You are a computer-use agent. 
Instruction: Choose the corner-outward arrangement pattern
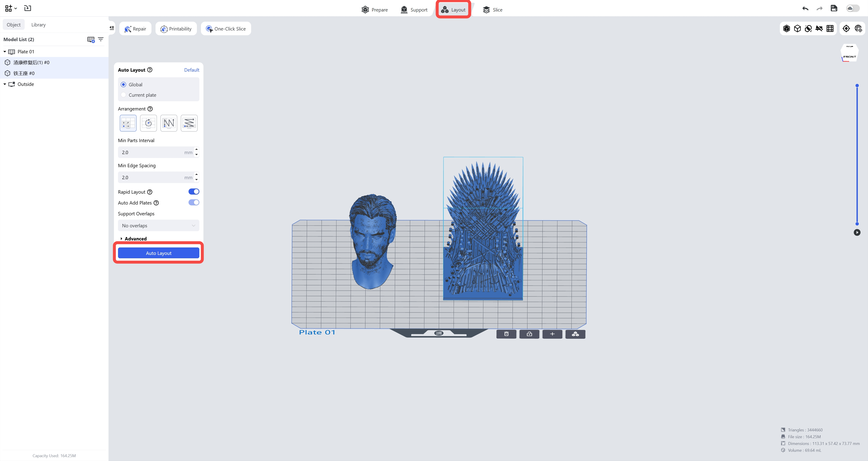[128, 123]
